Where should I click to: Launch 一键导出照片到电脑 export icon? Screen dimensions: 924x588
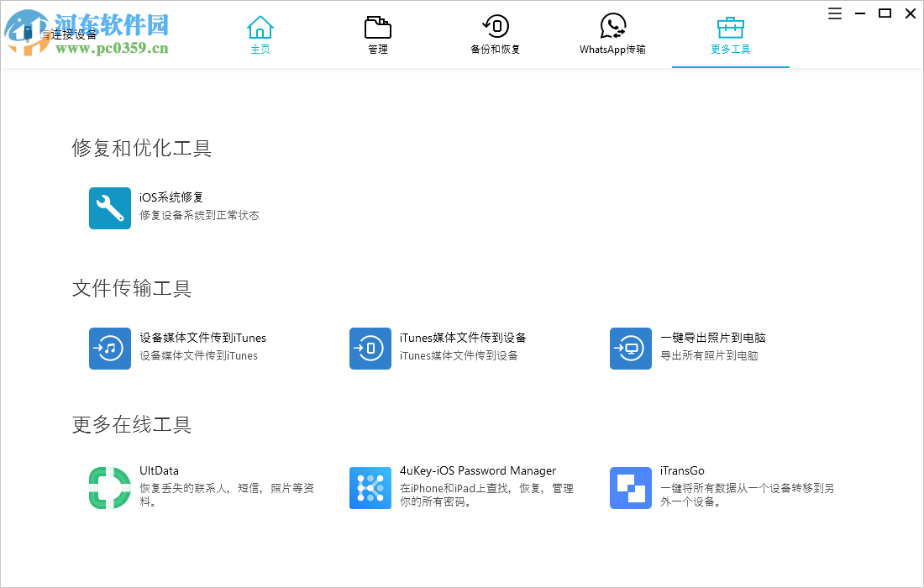click(630, 348)
